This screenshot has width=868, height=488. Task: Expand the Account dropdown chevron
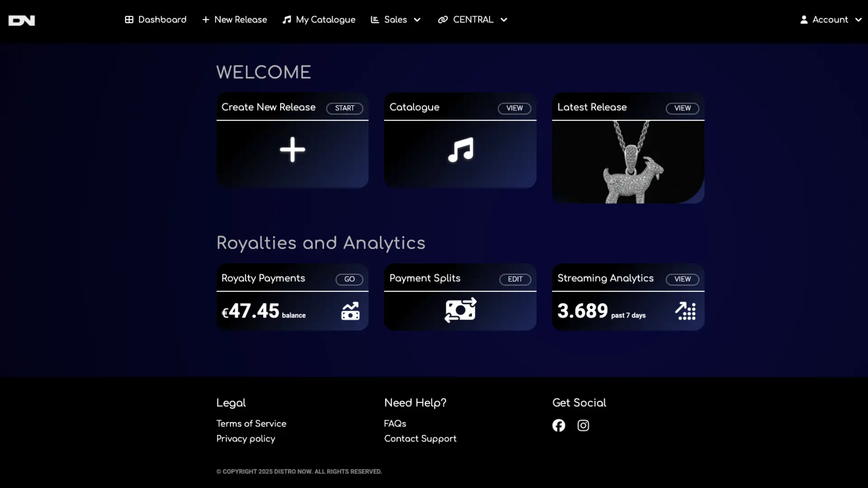click(859, 20)
